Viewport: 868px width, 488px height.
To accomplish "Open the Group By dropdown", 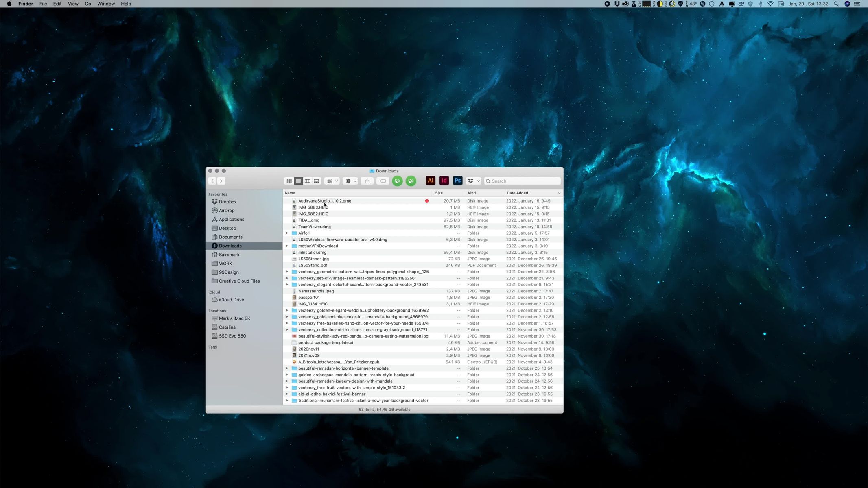I will (332, 181).
